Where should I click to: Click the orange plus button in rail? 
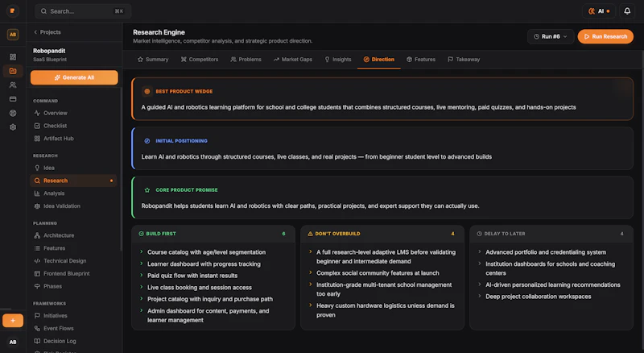pyautogui.click(x=13, y=321)
